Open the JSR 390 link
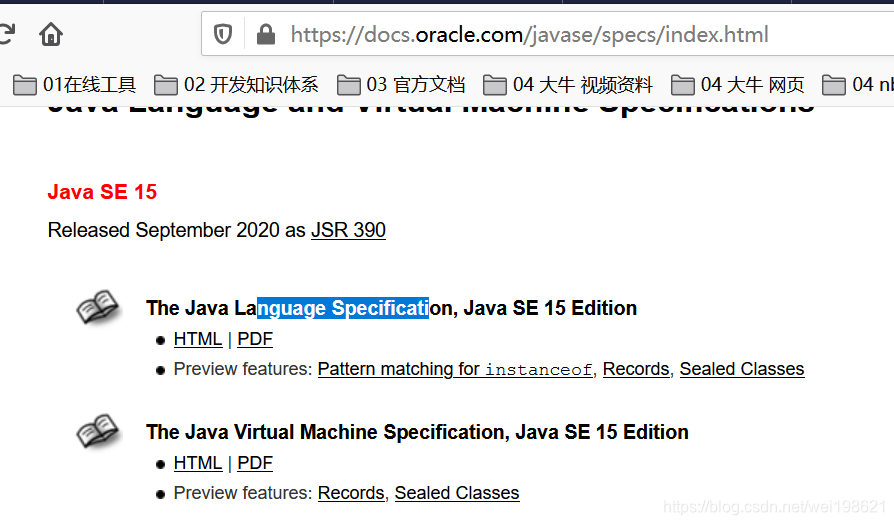This screenshot has width=894, height=525. pos(348,230)
